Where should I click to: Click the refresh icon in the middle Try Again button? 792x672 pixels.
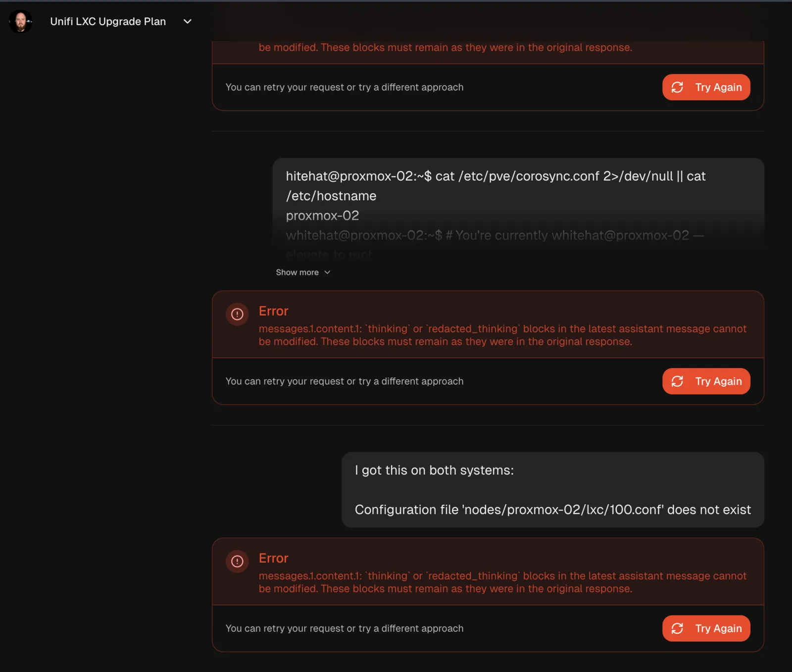[x=677, y=381]
